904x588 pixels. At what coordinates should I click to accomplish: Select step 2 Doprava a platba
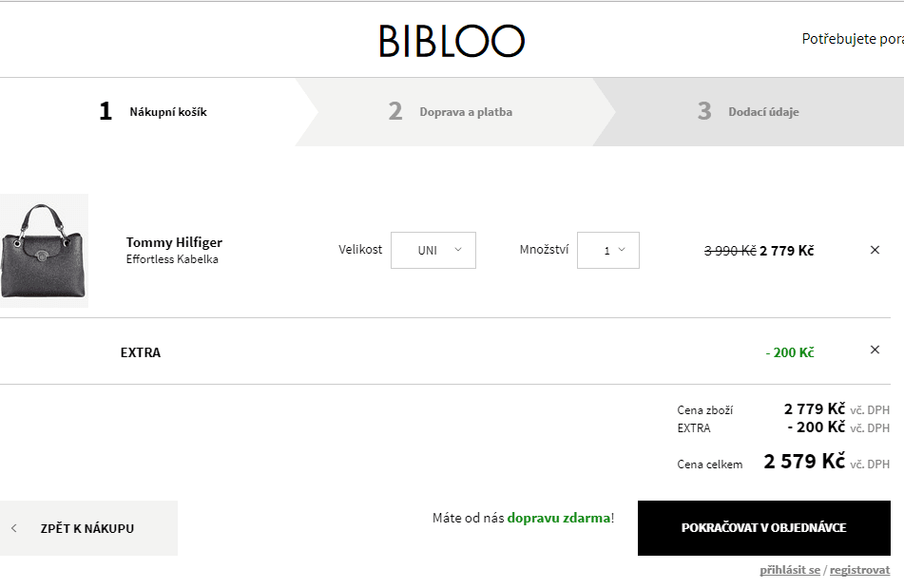(x=451, y=112)
